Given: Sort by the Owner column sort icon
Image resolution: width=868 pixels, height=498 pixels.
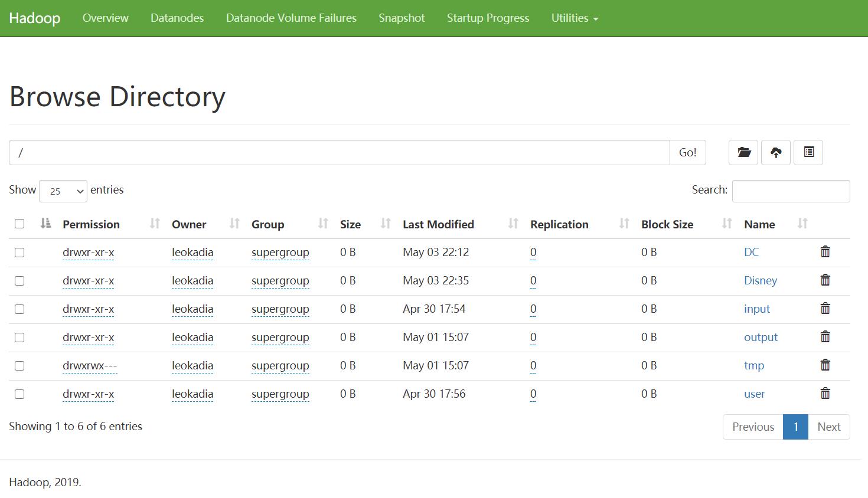Looking at the screenshot, I should [x=234, y=224].
